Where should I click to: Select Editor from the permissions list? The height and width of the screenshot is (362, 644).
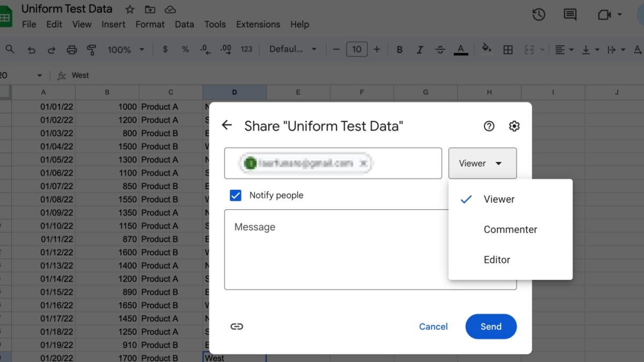pyautogui.click(x=496, y=259)
